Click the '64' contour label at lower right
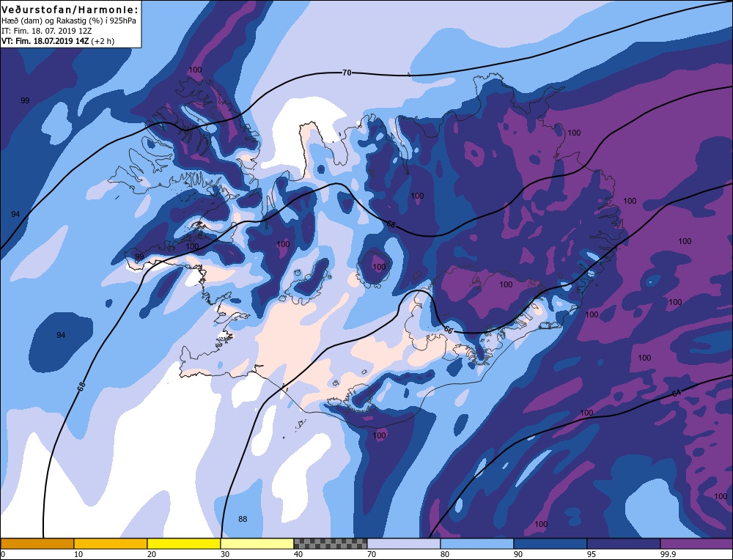This screenshot has width=733, height=560. (x=677, y=394)
